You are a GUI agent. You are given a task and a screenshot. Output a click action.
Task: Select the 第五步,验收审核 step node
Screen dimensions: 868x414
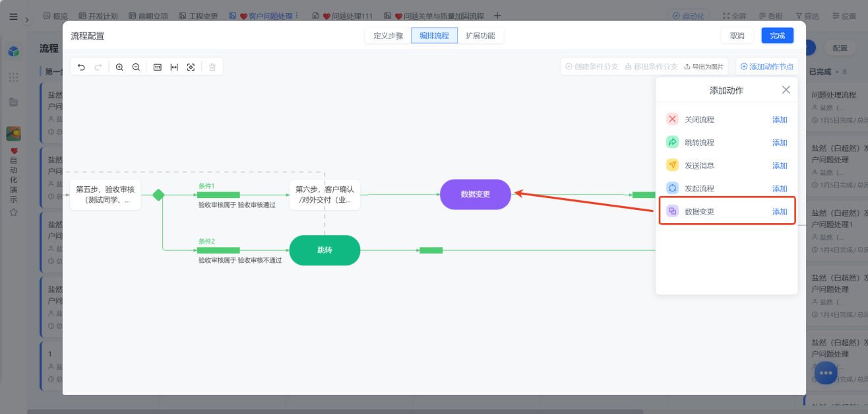pos(106,194)
